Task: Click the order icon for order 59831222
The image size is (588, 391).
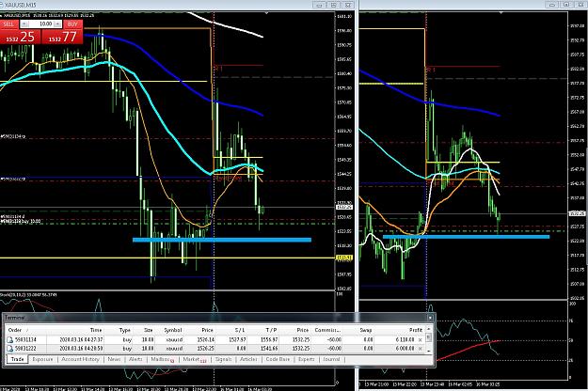Action: 10,349
